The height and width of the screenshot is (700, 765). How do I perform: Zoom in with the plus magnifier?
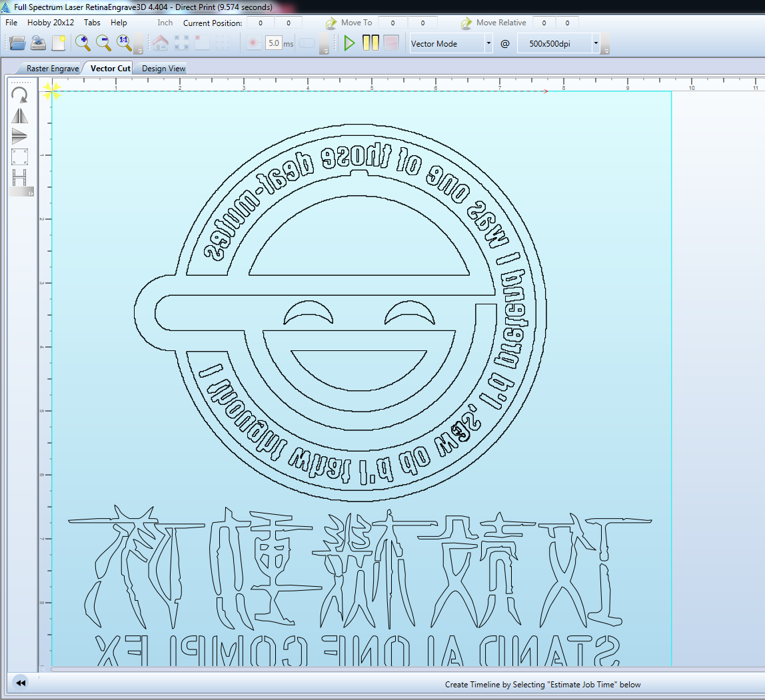[83, 43]
